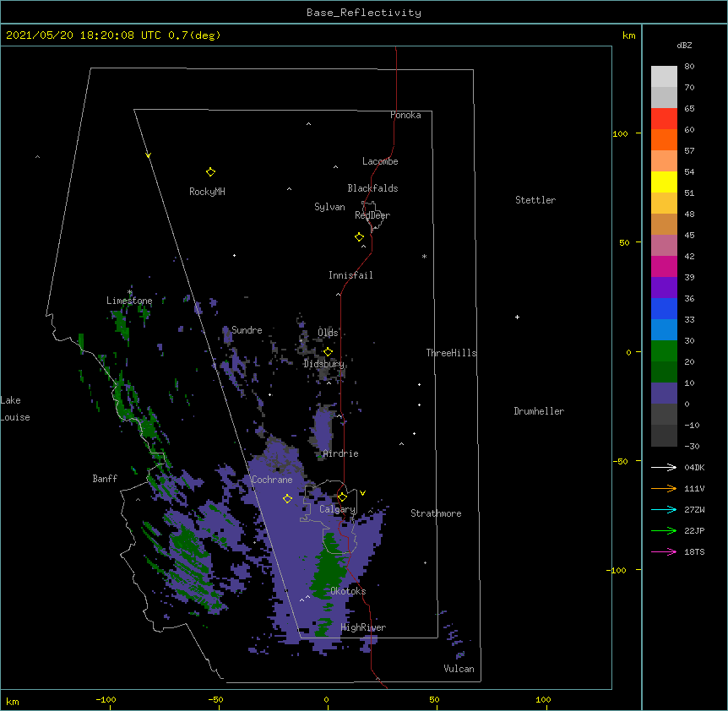The width and height of the screenshot is (728, 711).
Task: Click the green 30 dBZ color swatch
Action: tap(664, 351)
